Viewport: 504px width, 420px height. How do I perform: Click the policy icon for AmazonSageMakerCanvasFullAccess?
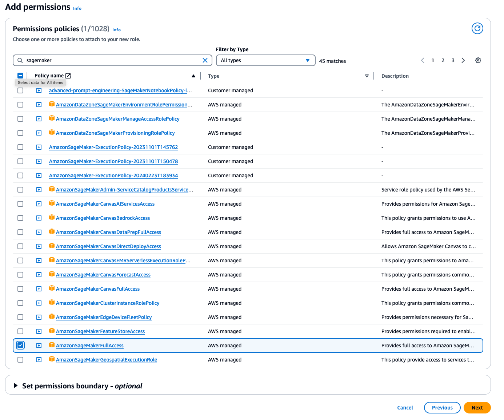pos(52,288)
